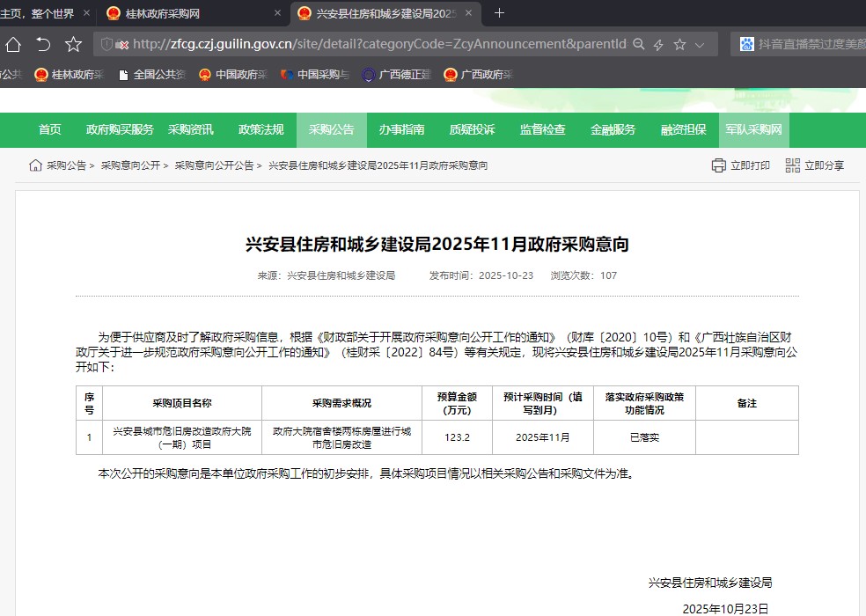
Task: Click the star favorites icon beside the home button
Action: [73, 44]
